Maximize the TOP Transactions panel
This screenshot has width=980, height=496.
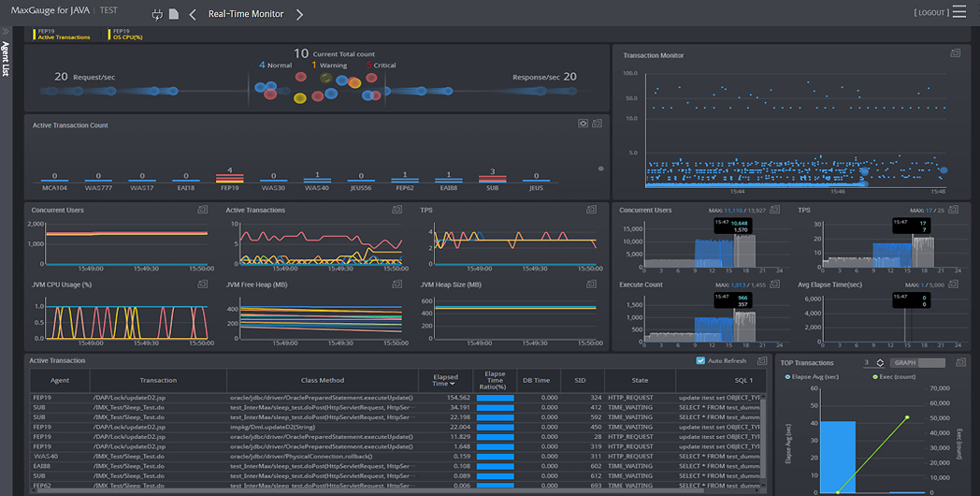click(x=960, y=362)
